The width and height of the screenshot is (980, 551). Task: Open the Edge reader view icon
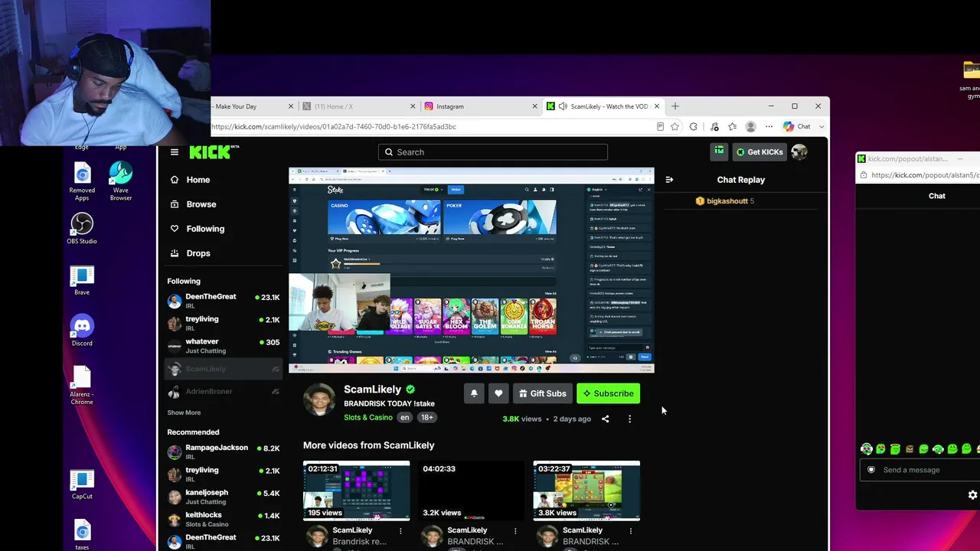[x=660, y=126]
